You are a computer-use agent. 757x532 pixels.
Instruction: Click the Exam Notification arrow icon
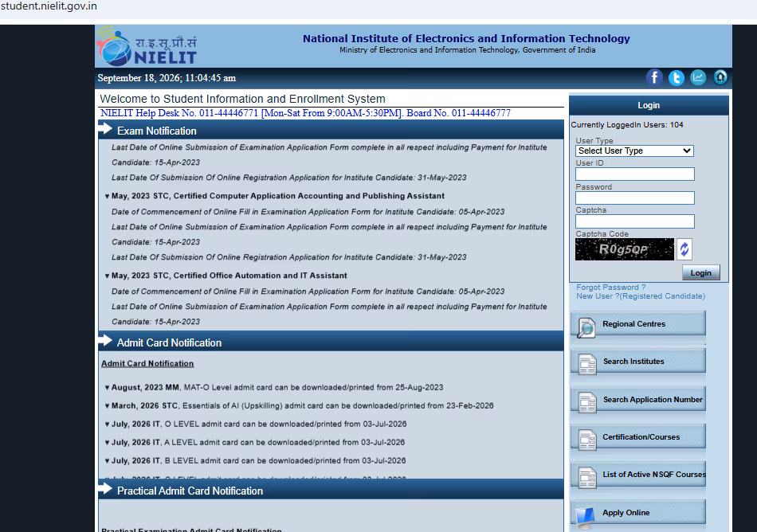tap(105, 129)
